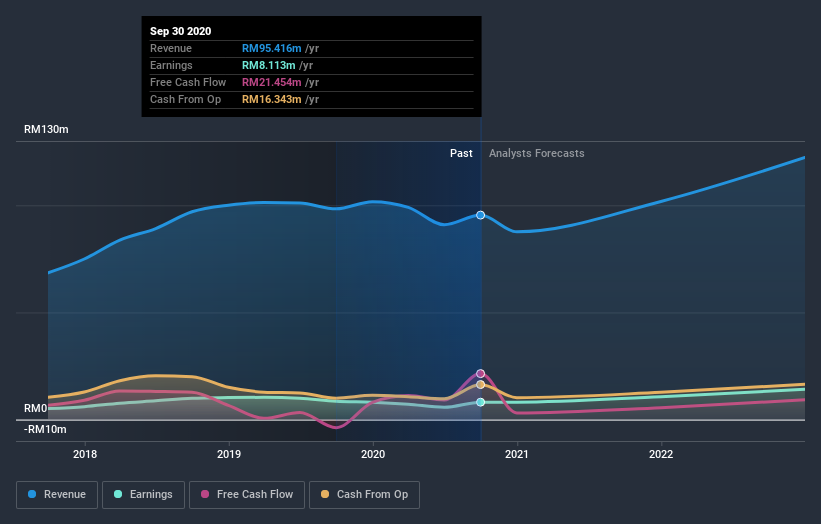Click the 2019 x-axis label

tap(229, 454)
